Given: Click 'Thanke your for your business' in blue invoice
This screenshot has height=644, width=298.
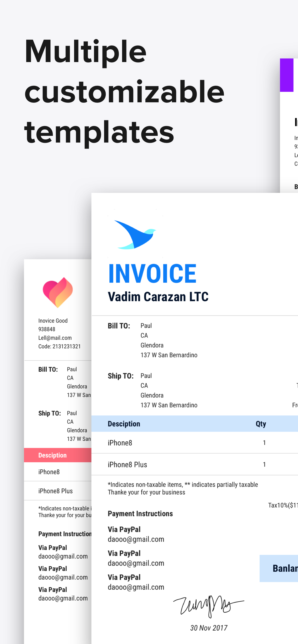Looking at the screenshot, I should pos(147,492).
